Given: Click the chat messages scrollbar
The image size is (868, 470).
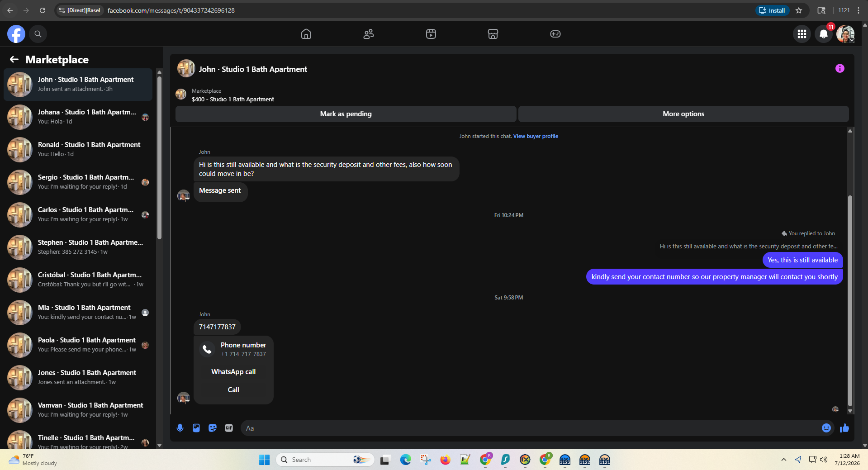Looking at the screenshot, I should 850,301.
